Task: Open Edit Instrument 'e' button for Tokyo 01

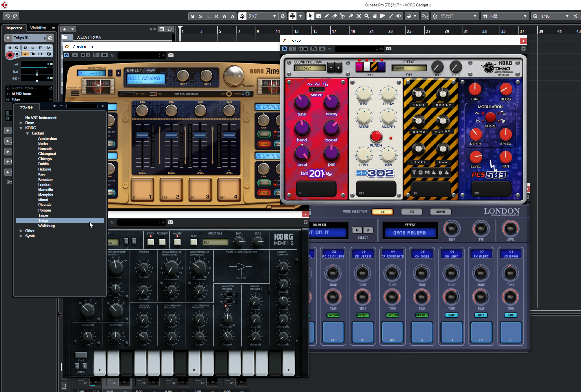Action: tap(50, 38)
